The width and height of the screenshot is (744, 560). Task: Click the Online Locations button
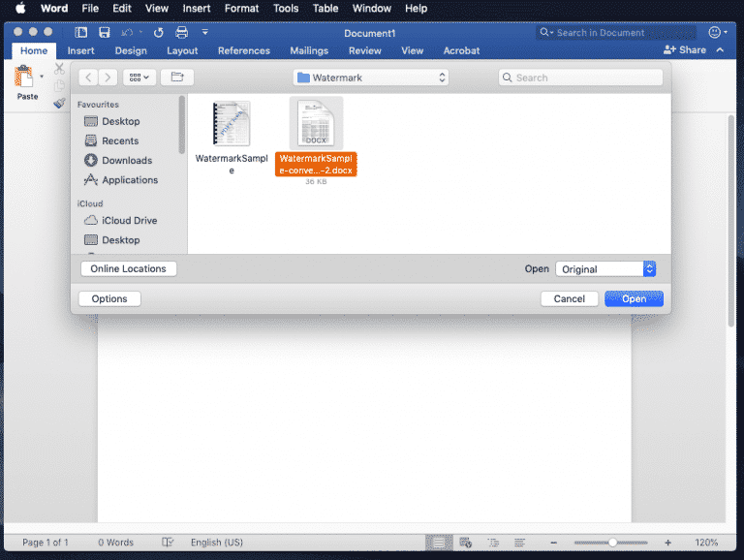[x=129, y=268]
